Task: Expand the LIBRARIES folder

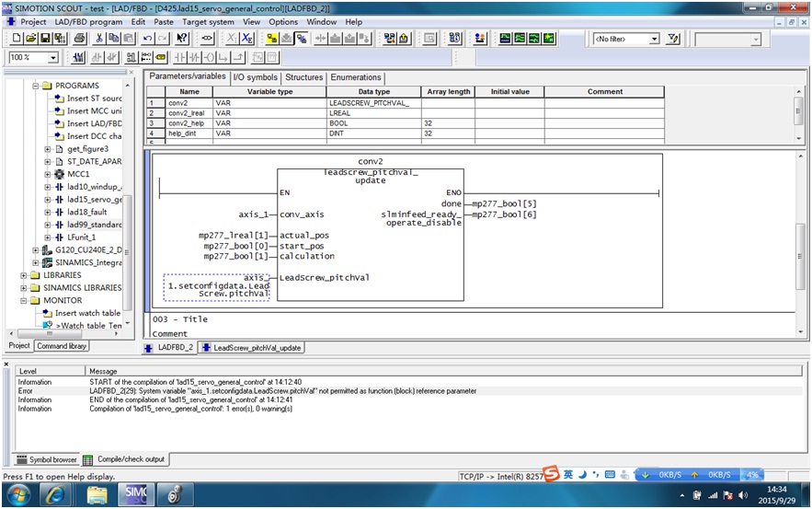Action: click(x=24, y=275)
